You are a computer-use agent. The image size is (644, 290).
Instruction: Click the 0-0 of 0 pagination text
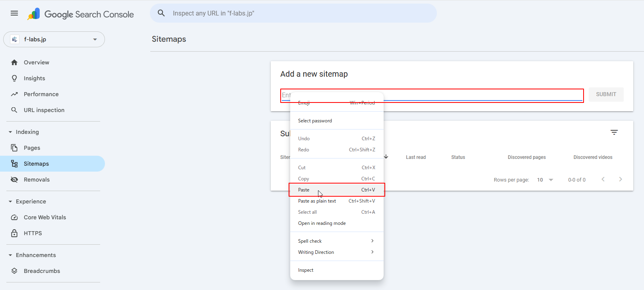[x=577, y=180]
